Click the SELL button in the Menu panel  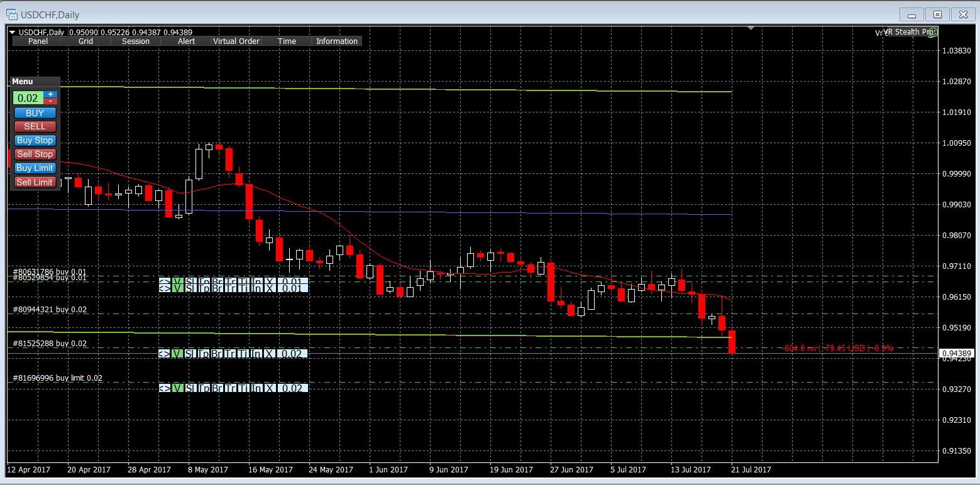point(35,126)
